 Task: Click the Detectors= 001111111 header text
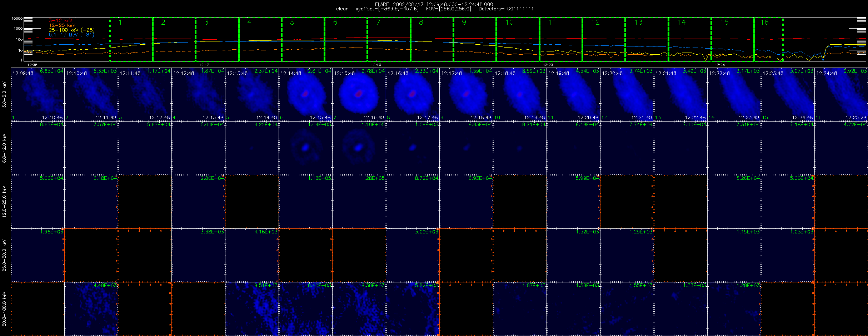click(x=506, y=9)
